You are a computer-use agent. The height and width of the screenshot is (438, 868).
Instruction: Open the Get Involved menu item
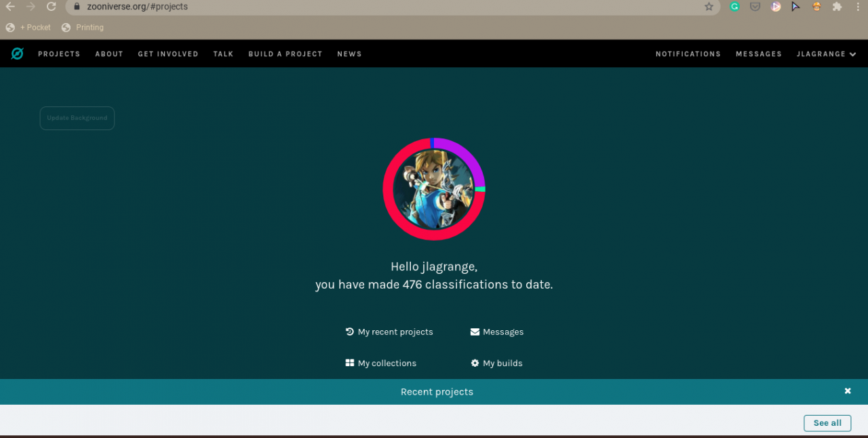pyautogui.click(x=168, y=54)
